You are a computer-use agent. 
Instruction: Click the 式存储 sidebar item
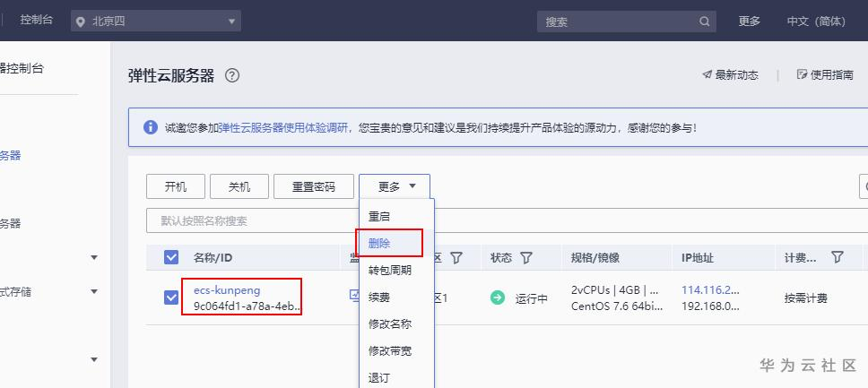[15, 292]
